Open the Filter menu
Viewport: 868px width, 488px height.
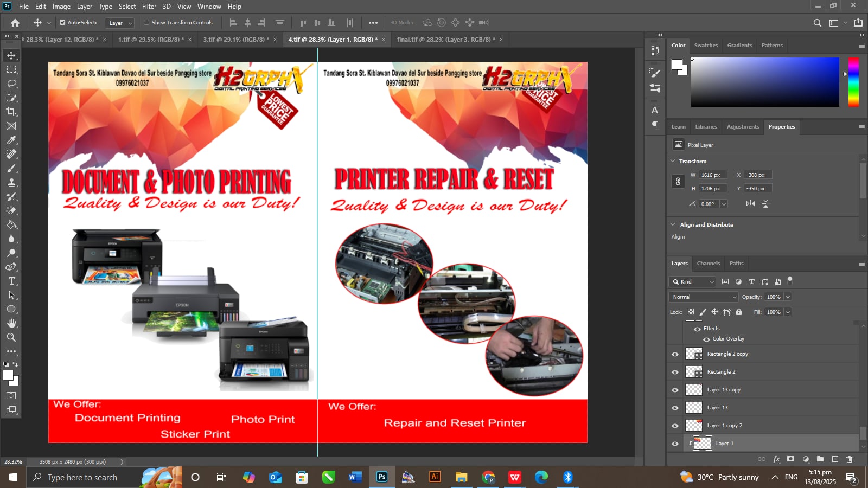point(149,7)
